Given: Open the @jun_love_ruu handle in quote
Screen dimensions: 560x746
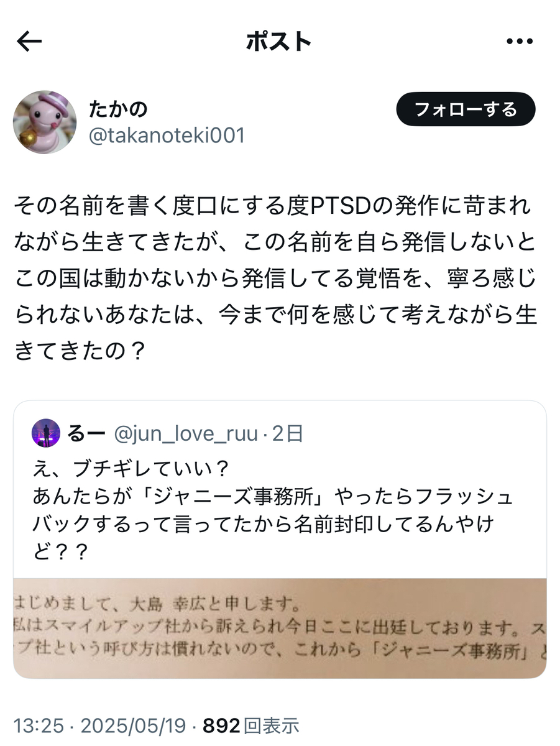Looking at the screenshot, I should coord(185,433).
